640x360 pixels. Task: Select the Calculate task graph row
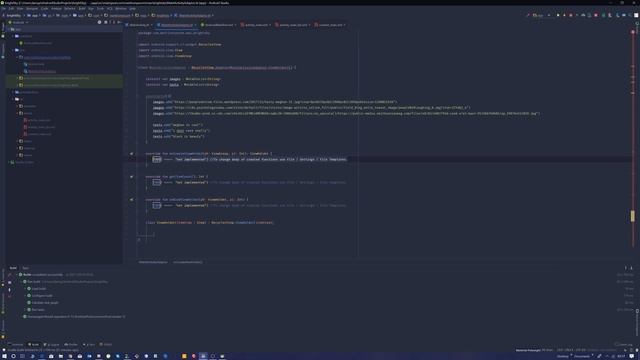[x=43, y=302]
